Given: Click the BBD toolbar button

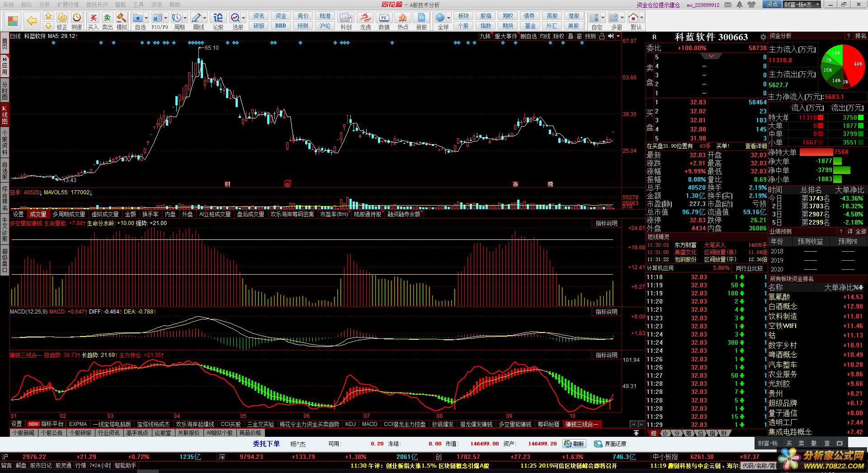Looking at the screenshot, I should point(281,26).
